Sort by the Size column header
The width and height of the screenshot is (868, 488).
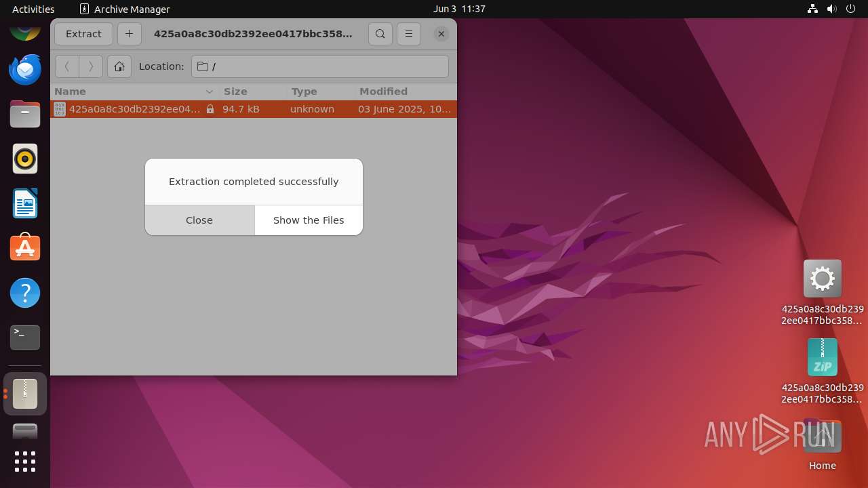252,91
